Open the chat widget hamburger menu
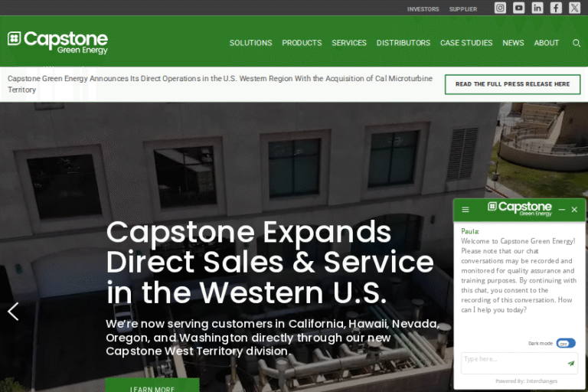 [x=465, y=210]
